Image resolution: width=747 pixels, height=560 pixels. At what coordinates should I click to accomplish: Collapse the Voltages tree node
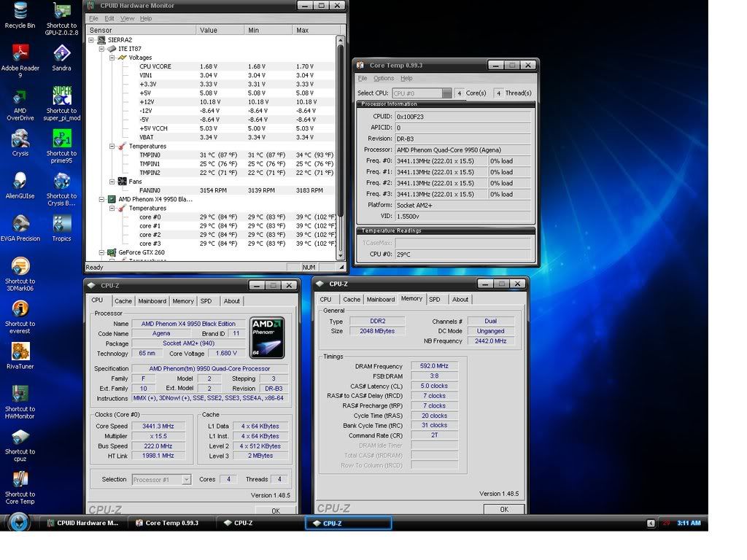[x=112, y=58]
